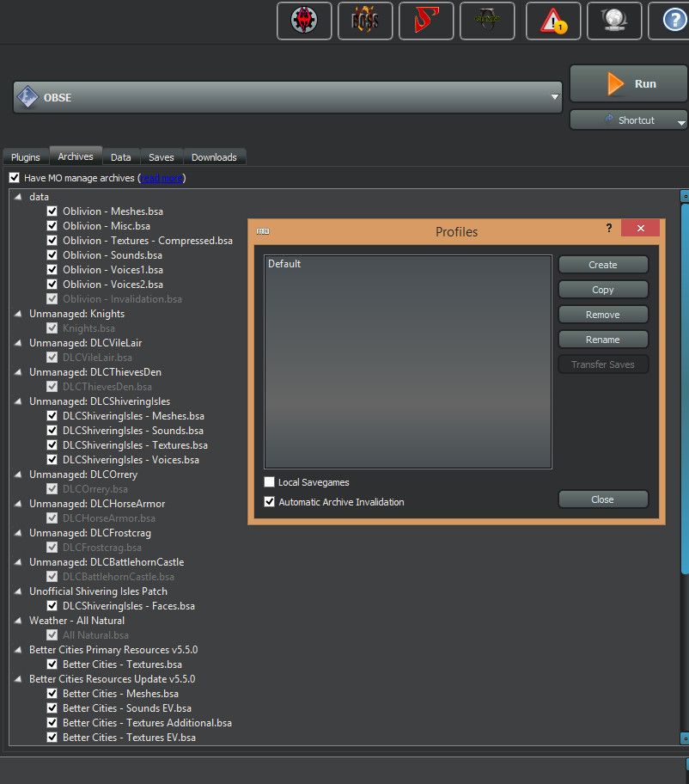Go to the Saves tab
The width and height of the screenshot is (689, 784).
click(x=162, y=157)
